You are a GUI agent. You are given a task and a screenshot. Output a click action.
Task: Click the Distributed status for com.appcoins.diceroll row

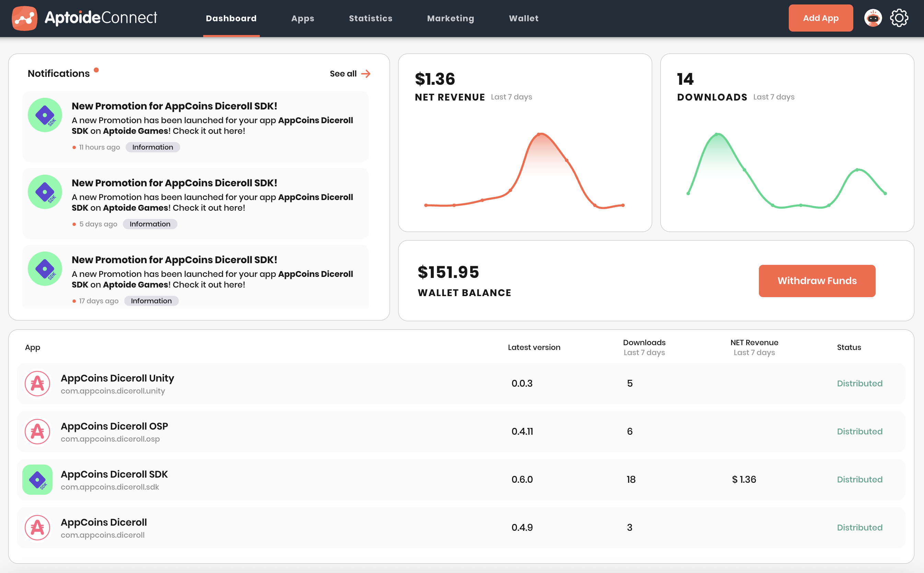[859, 527]
